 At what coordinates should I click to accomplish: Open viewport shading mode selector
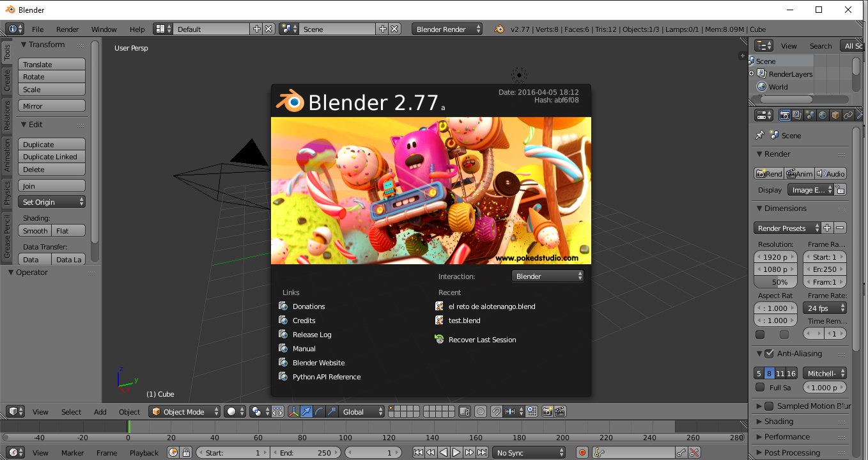(x=234, y=411)
